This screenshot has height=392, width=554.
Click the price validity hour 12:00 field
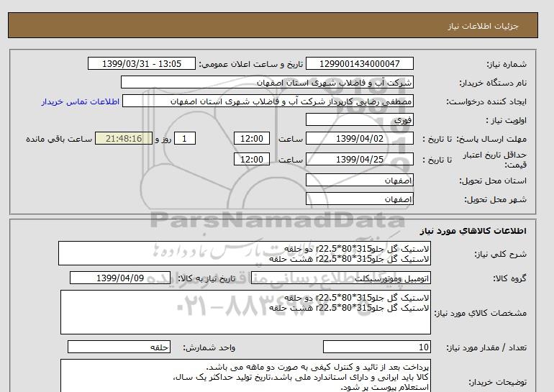point(252,159)
